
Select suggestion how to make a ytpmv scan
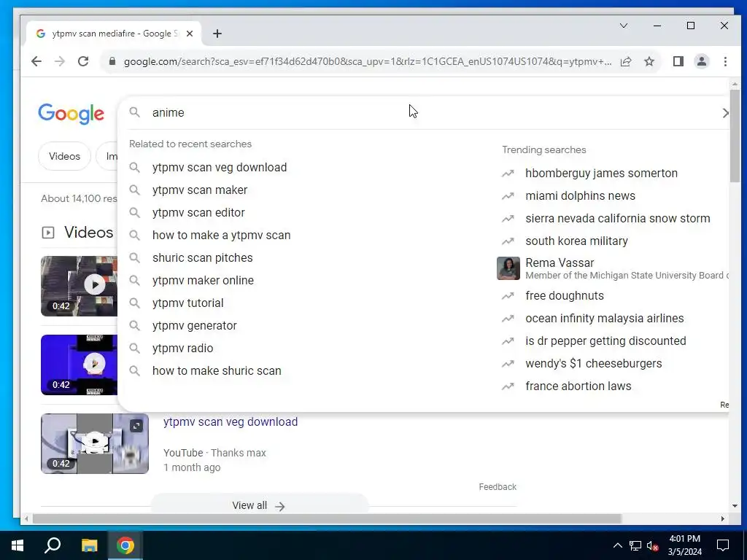coord(222,236)
